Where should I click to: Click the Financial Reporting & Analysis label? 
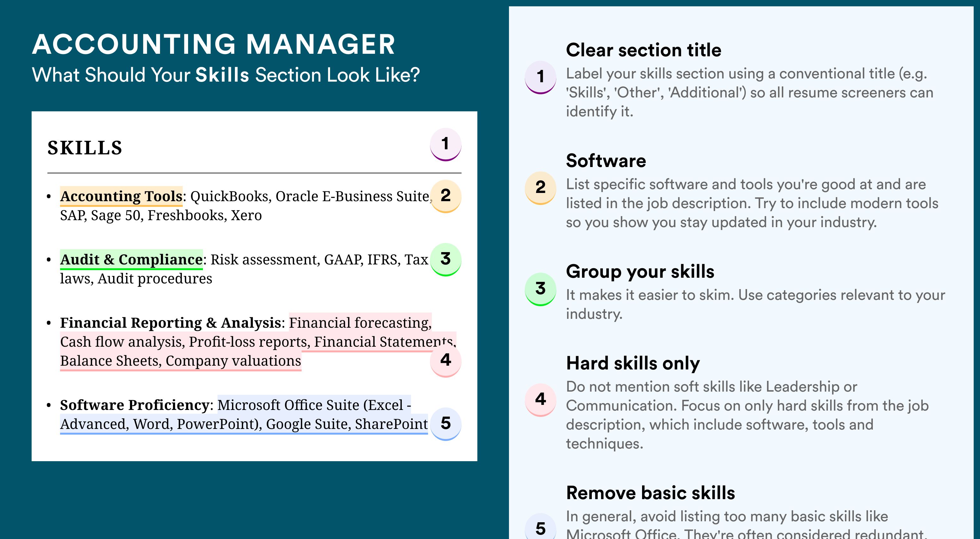click(x=170, y=323)
